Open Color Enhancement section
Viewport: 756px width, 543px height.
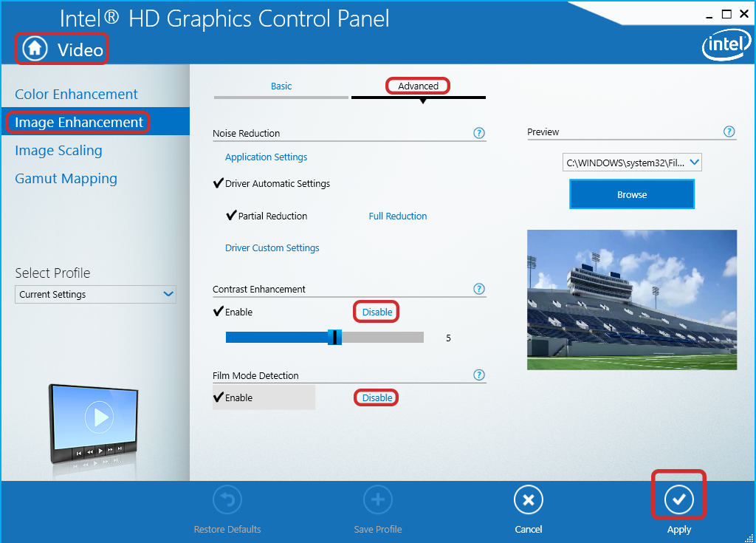[76, 94]
